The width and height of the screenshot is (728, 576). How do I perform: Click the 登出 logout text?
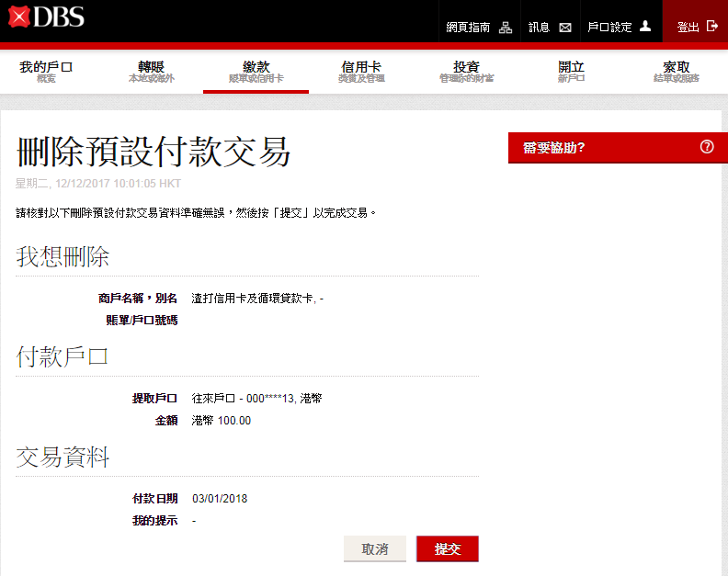(688, 28)
